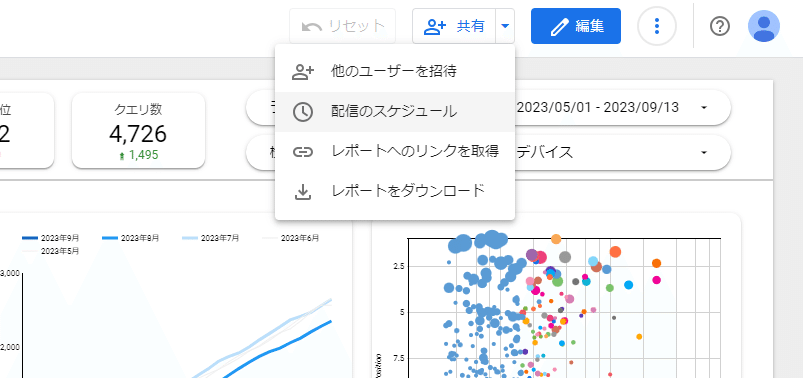Toggle the 2023年7月 legend series
Image resolution: width=803 pixels, height=378 pixels.
[x=210, y=238]
